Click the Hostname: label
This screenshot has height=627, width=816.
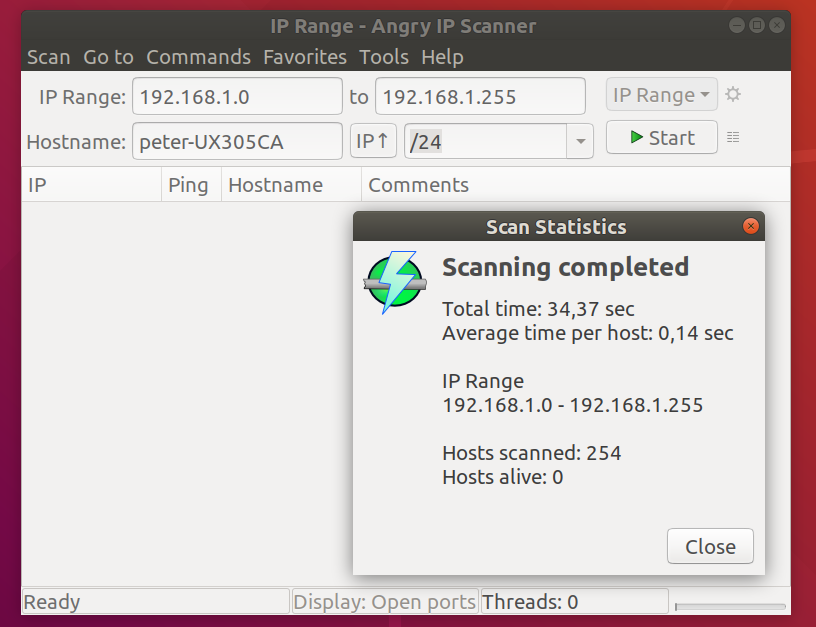tap(76, 142)
